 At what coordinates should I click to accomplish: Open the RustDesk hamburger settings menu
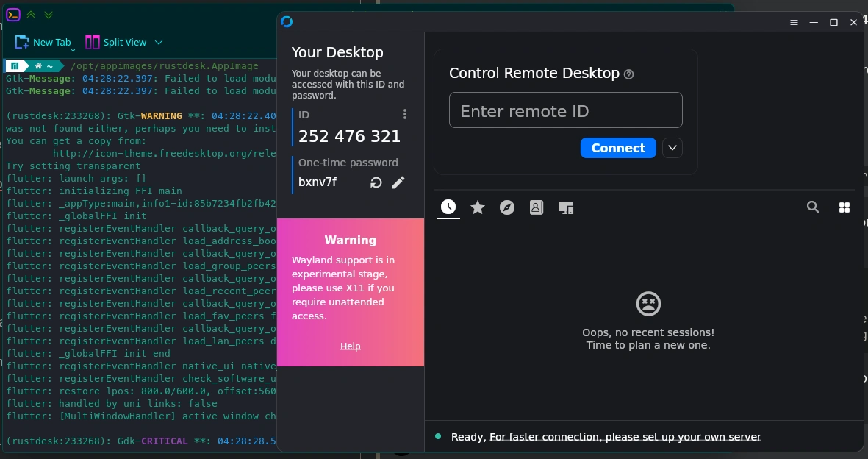[x=794, y=22]
